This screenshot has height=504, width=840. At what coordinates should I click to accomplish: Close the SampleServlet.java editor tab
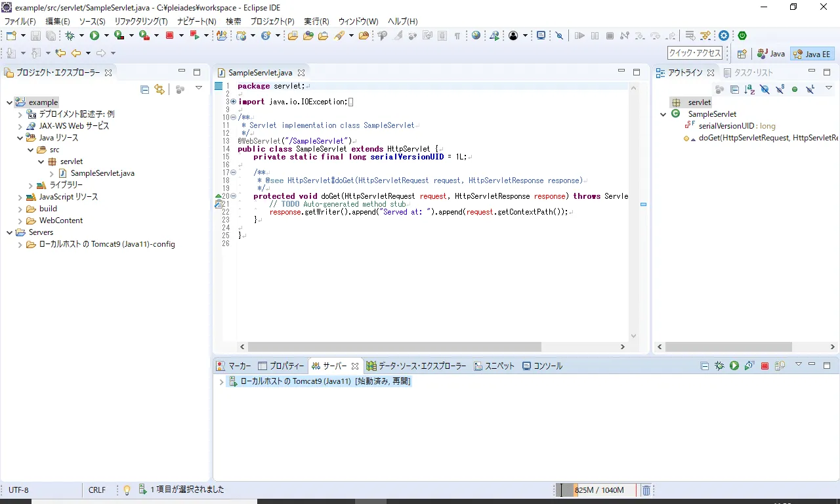coord(301,73)
